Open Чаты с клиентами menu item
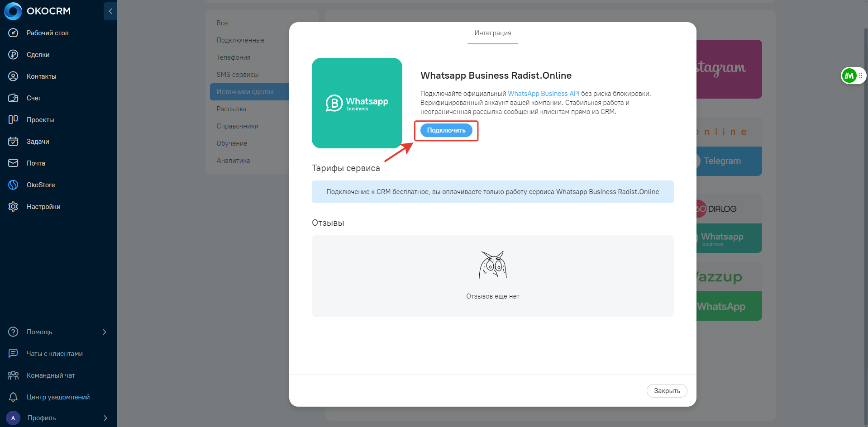Viewport: 868px width, 427px height. click(x=55, y=354)
